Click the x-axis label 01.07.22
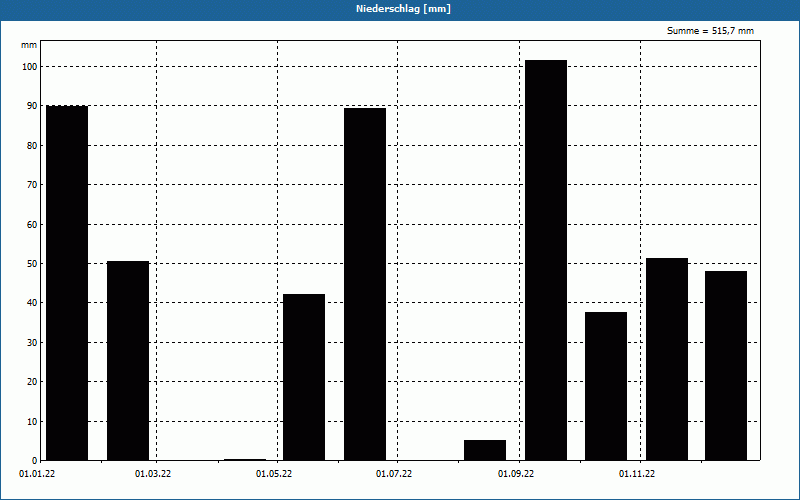 pos(394,474)
